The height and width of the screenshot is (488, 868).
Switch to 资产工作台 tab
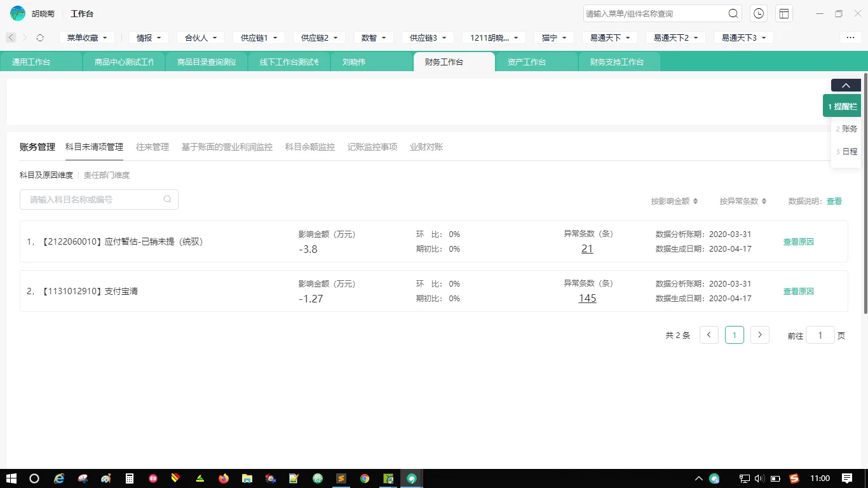pyautogui.click(x=527, y=62)
